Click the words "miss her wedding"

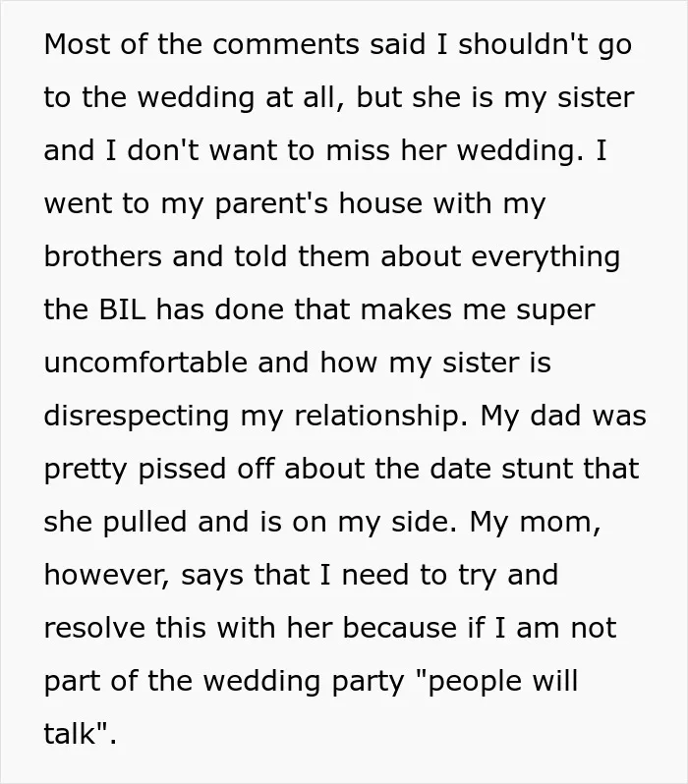click(x=455, y=151)
